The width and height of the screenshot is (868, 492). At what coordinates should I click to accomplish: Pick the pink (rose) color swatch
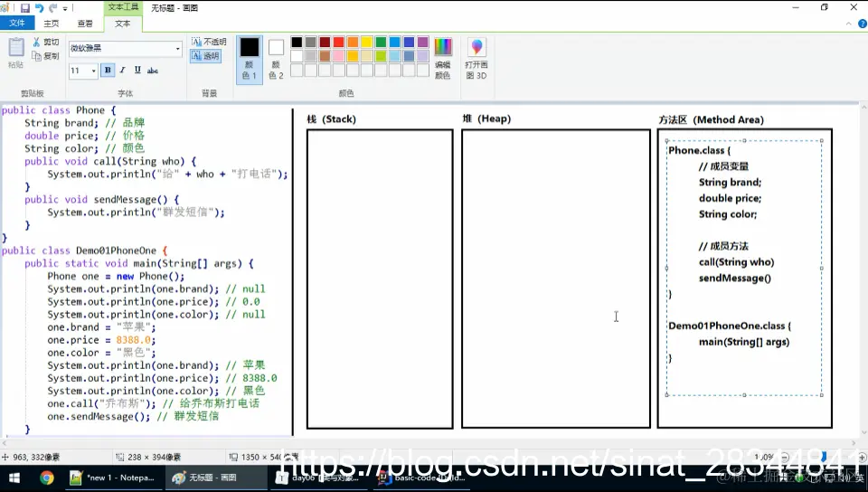339,56
